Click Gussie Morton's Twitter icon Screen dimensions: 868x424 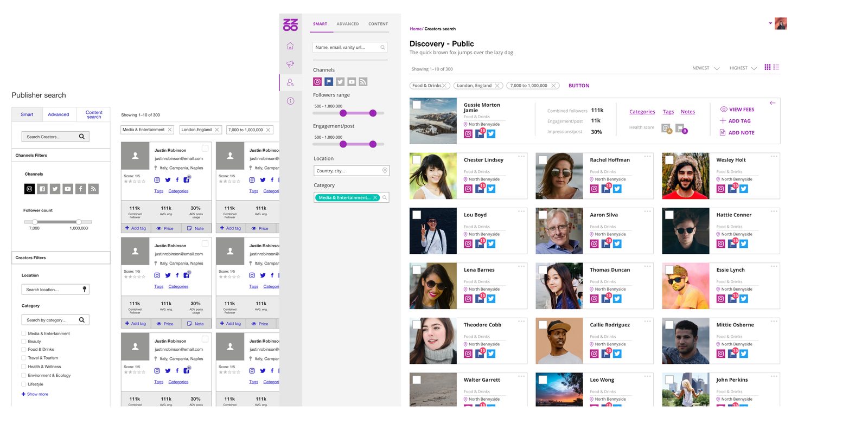tap(491, 134)
